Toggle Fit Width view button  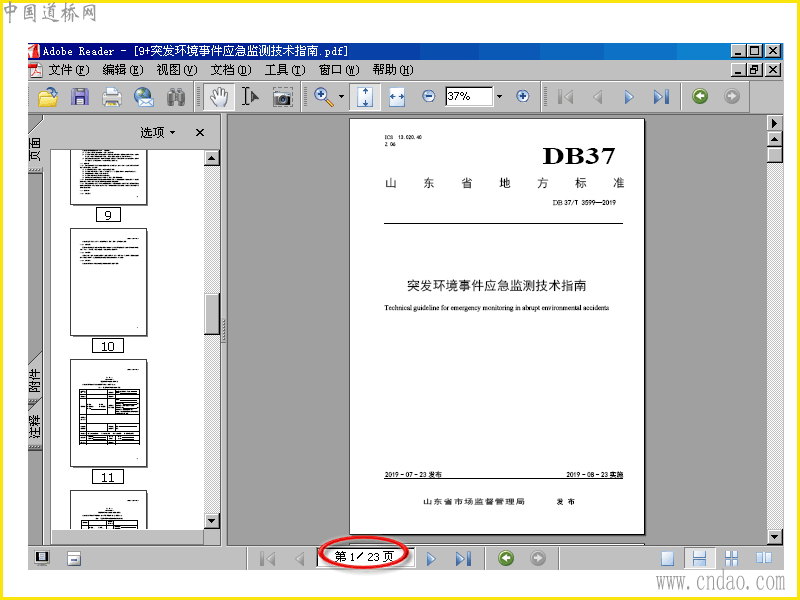tap(396, 96)
